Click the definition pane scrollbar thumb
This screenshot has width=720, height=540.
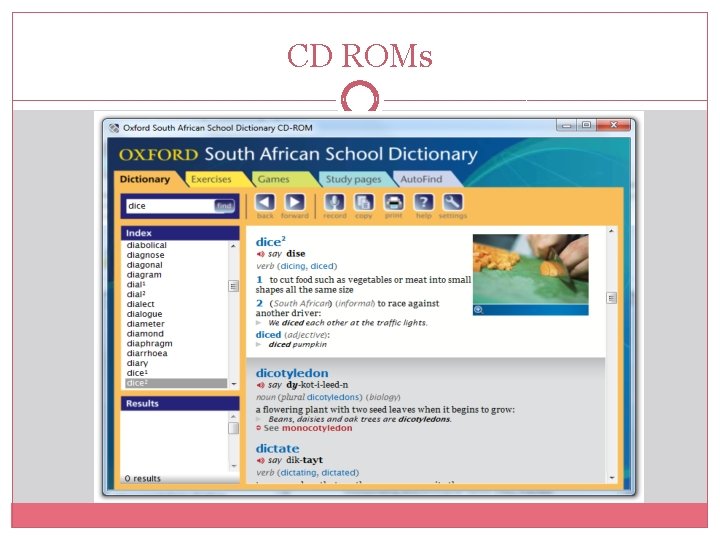click(611, 298)
